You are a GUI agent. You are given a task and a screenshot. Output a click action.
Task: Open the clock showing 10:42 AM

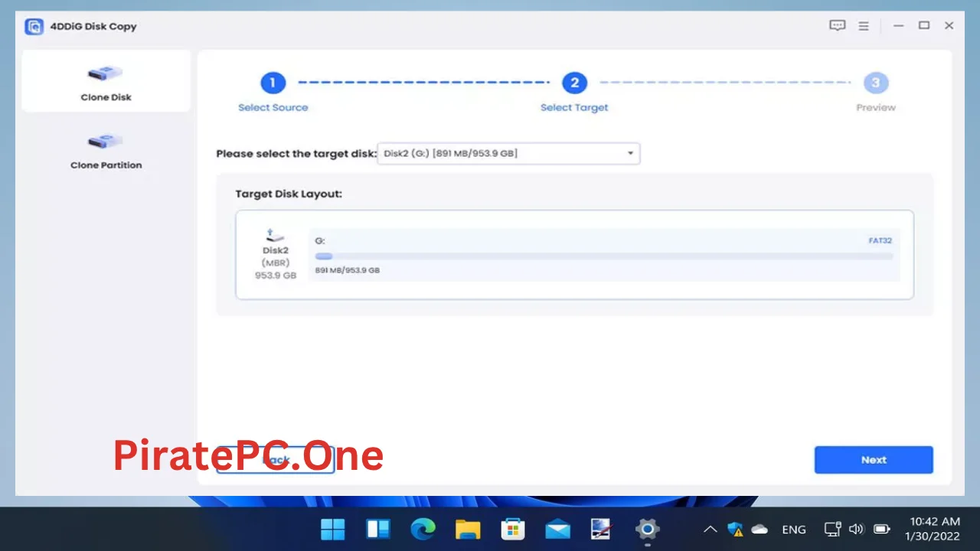click(x=934, y=529)
